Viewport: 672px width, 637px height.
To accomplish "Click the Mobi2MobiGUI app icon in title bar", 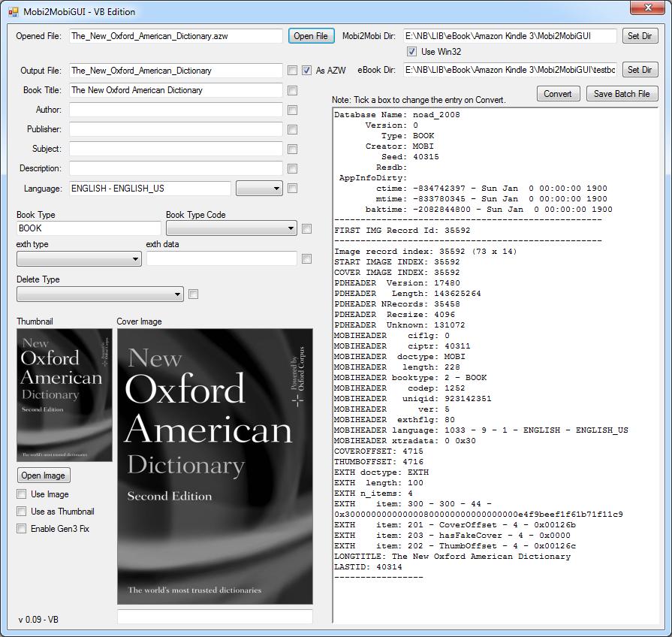I will click(x=13, y=12).
